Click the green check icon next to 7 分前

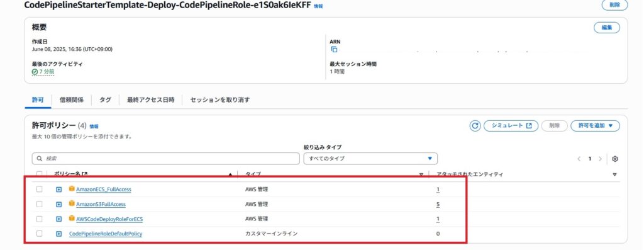(x=35, y=72)
